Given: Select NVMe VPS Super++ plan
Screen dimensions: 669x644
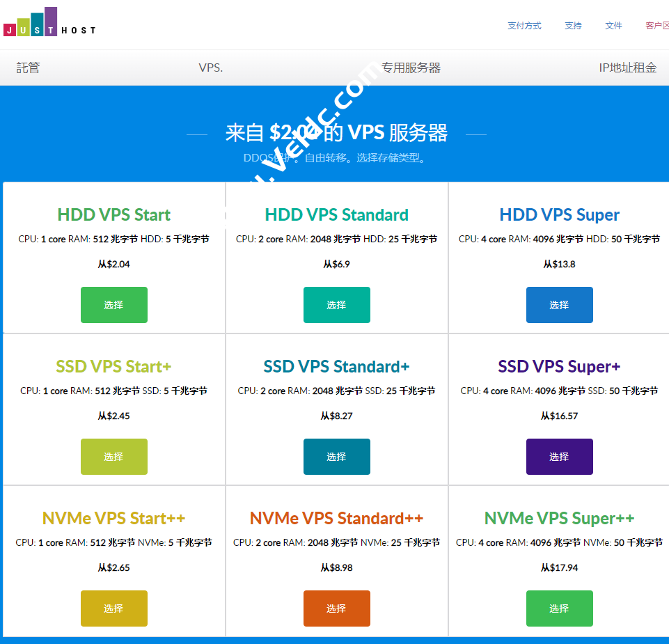Looking at the screenshot, I should point(559,608).
